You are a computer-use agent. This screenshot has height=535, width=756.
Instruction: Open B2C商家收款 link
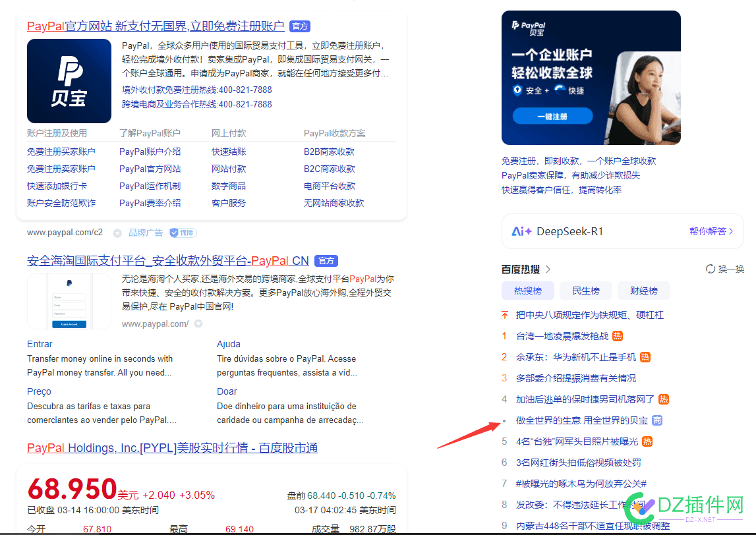click(x=330, y=169)
